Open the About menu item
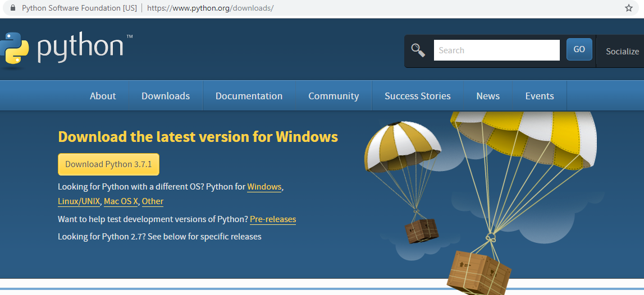644x295 pixels. pyautogui.click(x=103, y=95)
